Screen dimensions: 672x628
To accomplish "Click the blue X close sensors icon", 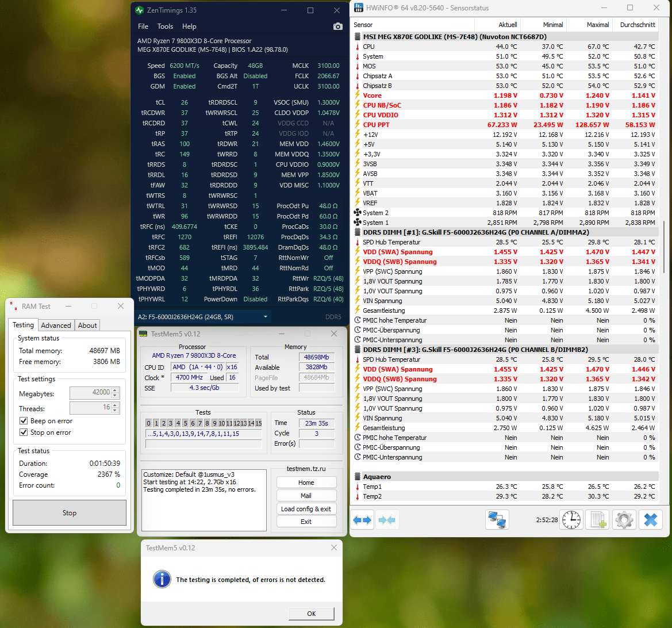I will coord(651,520).
